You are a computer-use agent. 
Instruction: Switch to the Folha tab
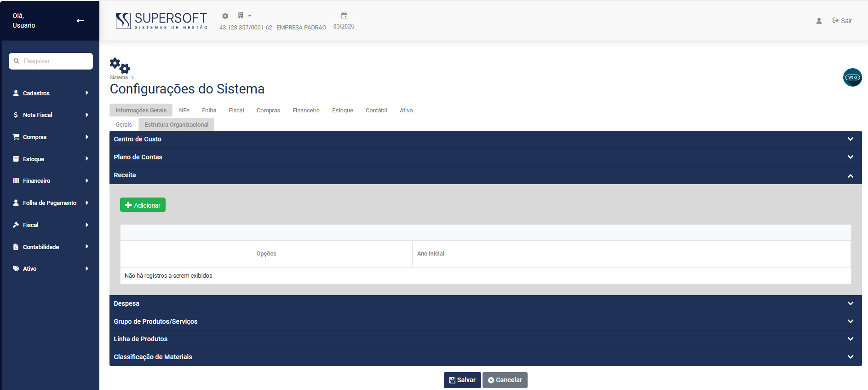tap(209, 110)
